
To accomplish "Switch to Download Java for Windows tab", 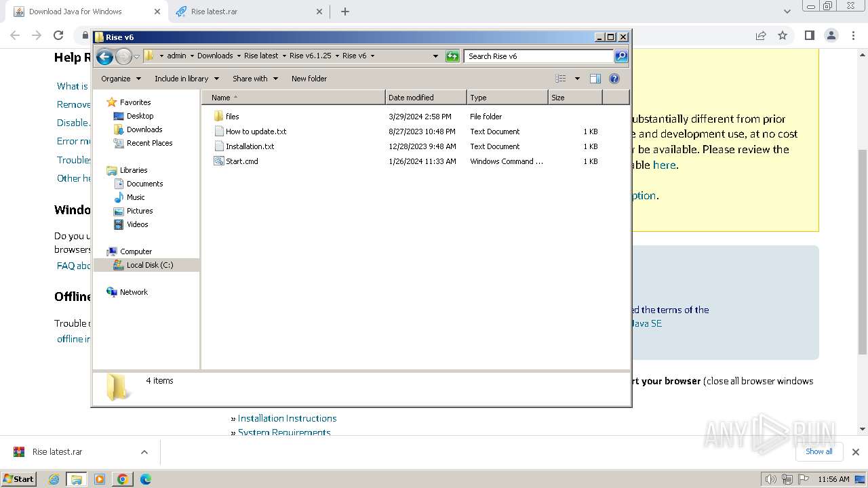I will 85,12.
